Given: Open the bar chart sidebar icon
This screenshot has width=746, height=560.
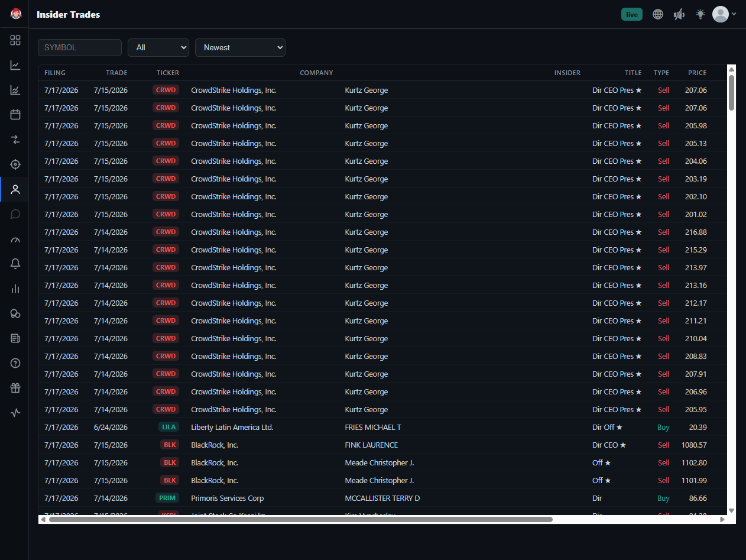Looking at the screenshot, I should [x=15, y=289].
